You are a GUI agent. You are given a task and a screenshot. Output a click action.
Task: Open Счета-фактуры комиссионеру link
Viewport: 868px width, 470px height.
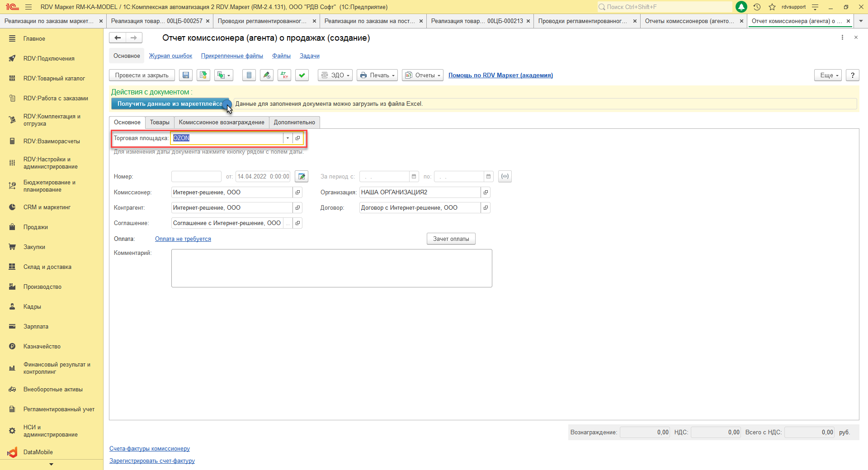pyautogui.click(x=150, y=449)
